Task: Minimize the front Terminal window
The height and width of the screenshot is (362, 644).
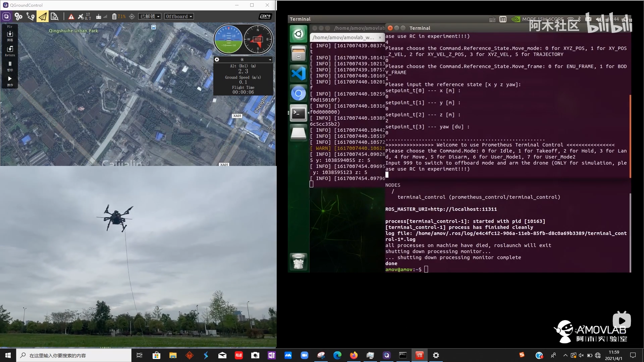Action: coord(396,28)
